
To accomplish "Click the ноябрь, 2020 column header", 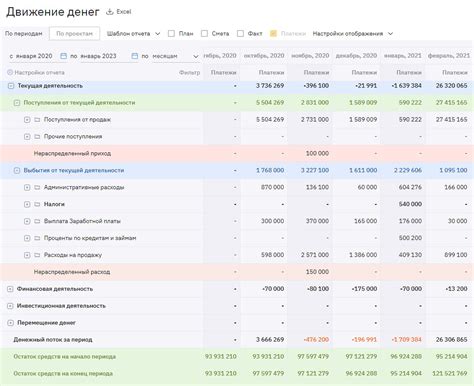I will (x=310, y=56).
